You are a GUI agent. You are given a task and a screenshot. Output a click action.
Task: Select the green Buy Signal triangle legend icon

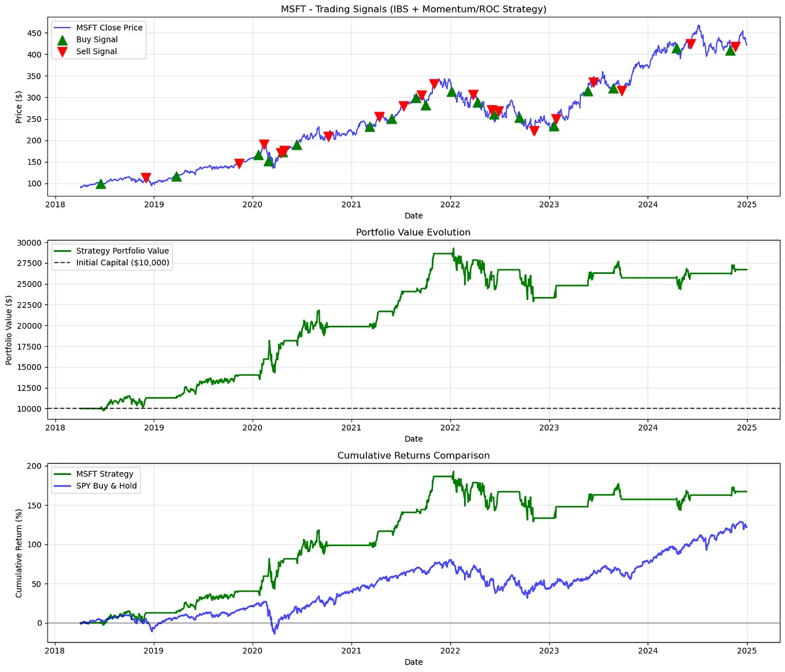point(62,39)
